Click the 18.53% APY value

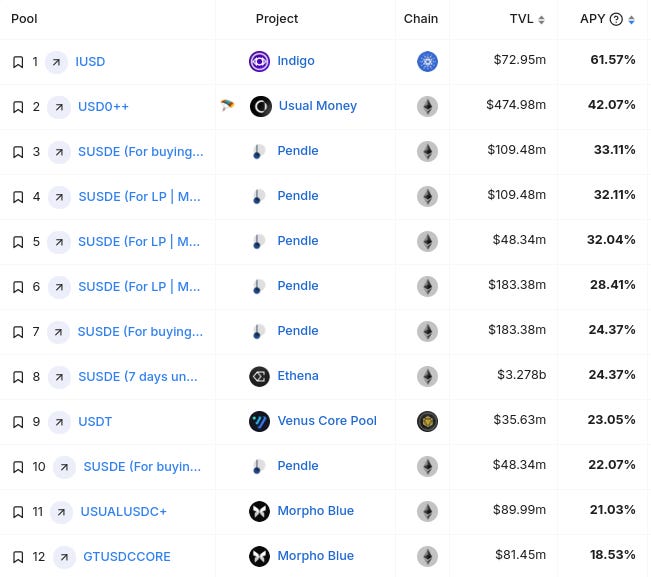613,555
